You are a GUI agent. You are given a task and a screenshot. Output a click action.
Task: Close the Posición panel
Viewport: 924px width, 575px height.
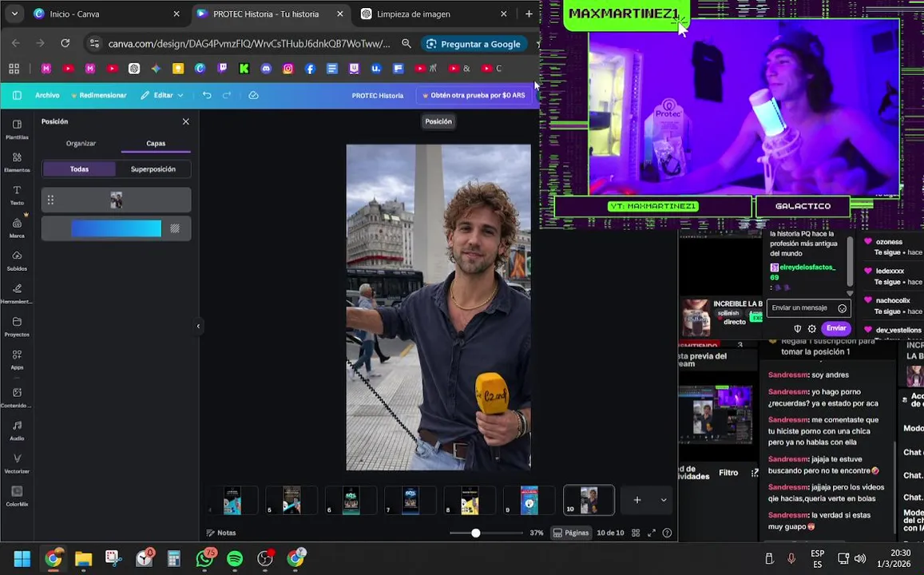[x=185, y=121]
